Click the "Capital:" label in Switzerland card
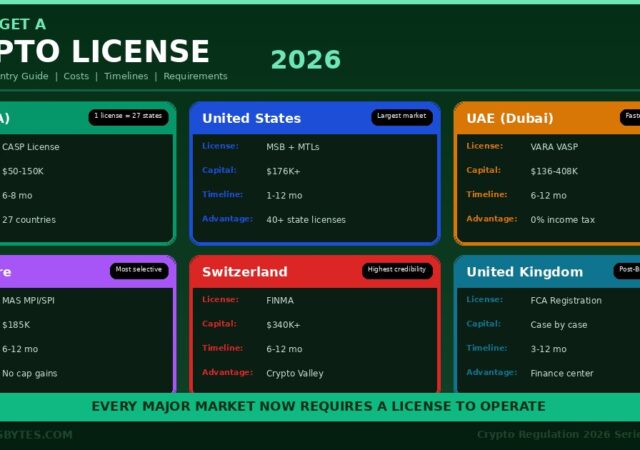Image resolution: width=640 pixels, height=450 pixels. tap(219, 323)
